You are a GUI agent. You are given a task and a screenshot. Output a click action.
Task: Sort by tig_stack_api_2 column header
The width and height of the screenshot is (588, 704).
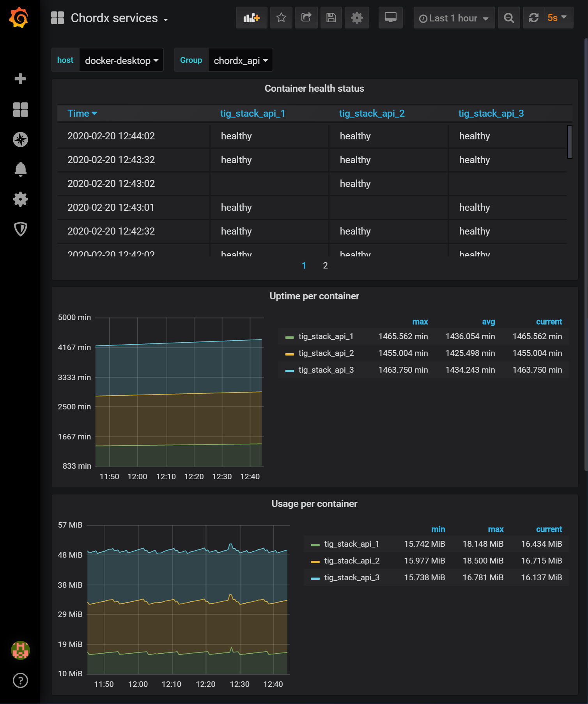pos(372,114)
